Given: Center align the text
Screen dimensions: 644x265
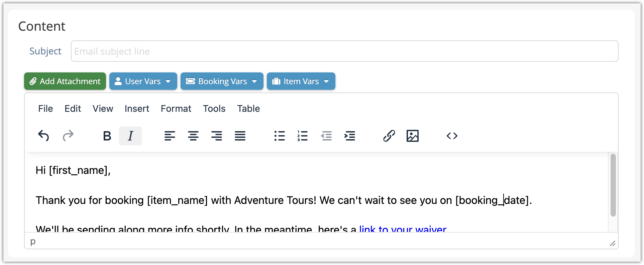Looking at the screenshot, I should click(x=193, y=136).
